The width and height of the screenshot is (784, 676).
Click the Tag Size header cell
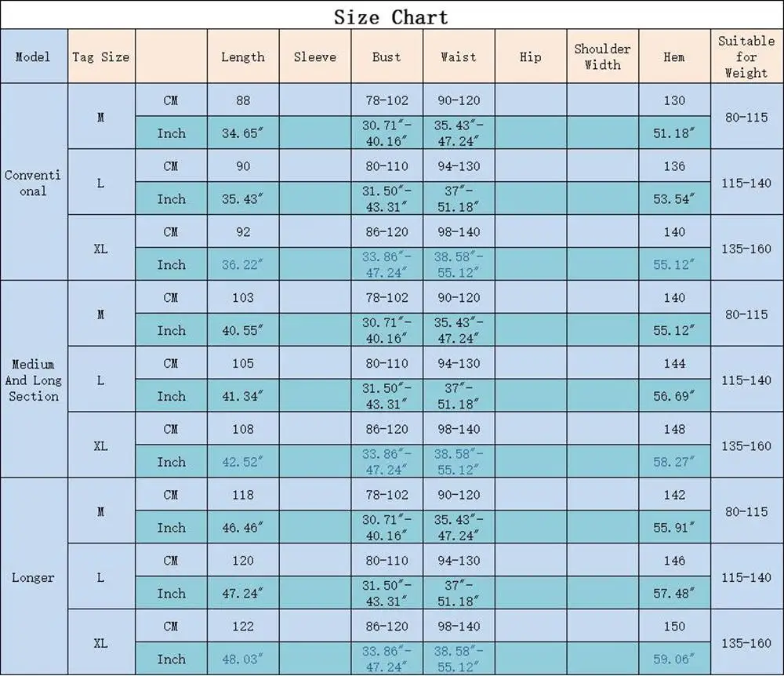101,56
